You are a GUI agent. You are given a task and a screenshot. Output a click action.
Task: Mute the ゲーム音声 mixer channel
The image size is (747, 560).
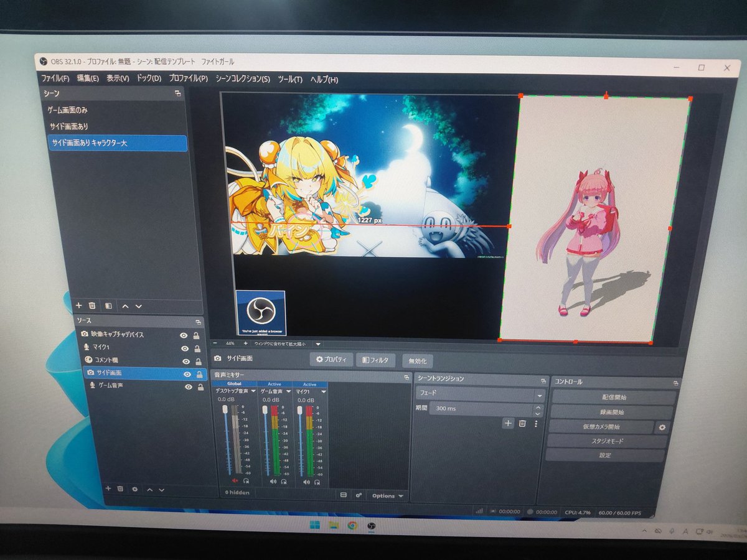[273, 481]
